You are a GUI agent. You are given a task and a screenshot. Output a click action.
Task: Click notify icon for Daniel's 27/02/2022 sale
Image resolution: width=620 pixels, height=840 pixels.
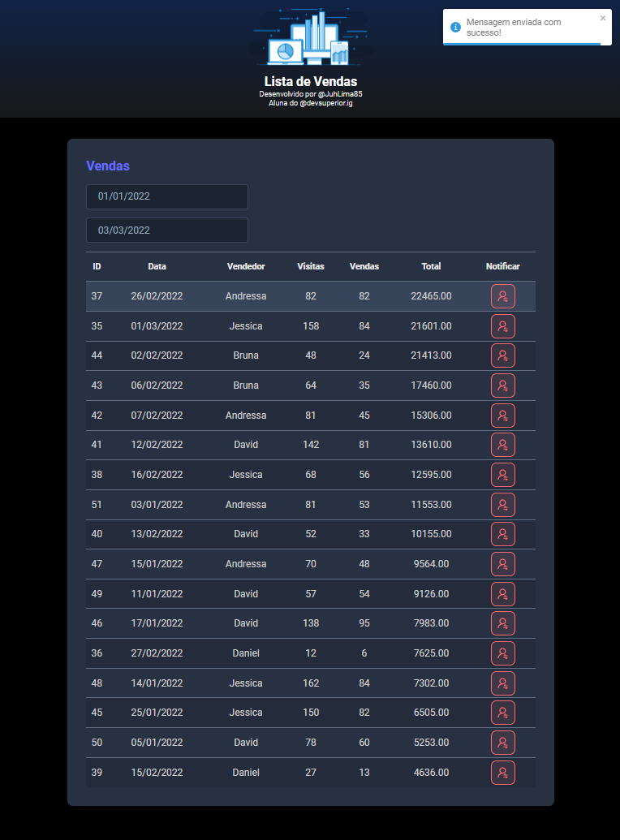click(x=502, y=653)
